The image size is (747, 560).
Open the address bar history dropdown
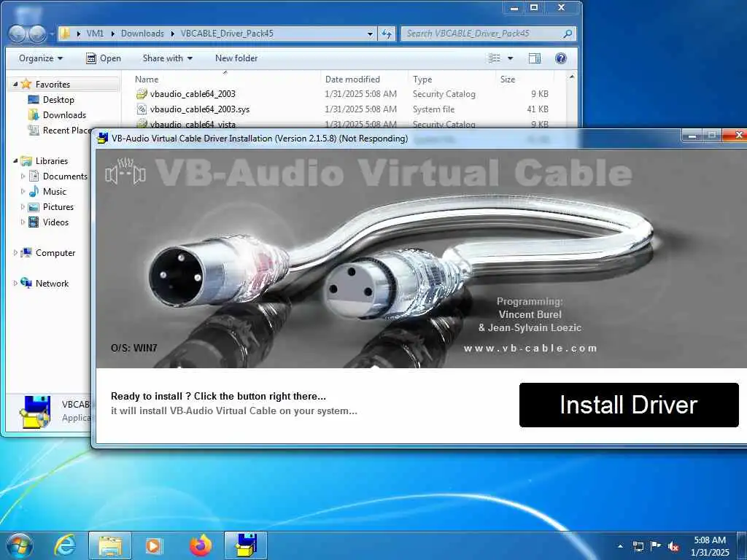[x=370, y=34]
